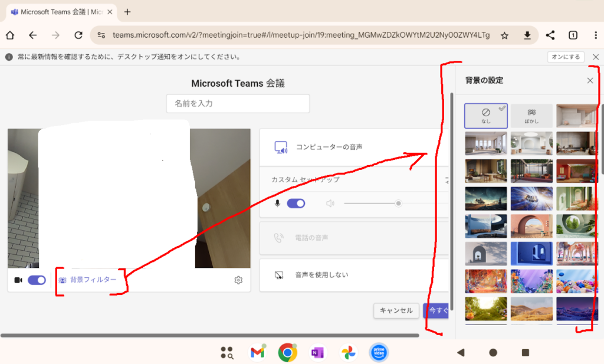
Task: Choose the space landscape background thumbnail
Action: coord(486,199)
